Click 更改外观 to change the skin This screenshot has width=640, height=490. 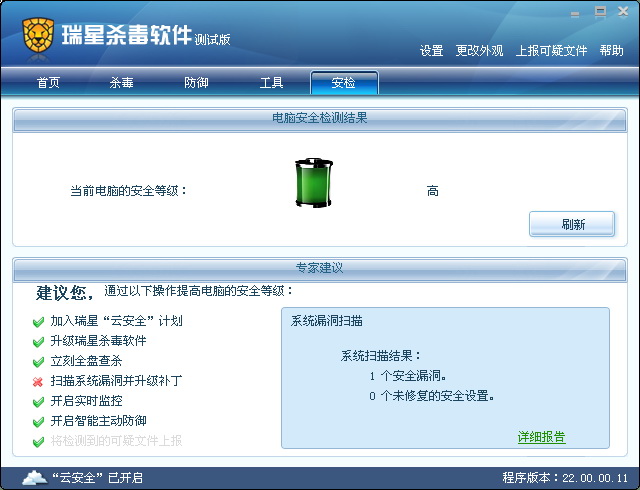click(x=479, y=51)
